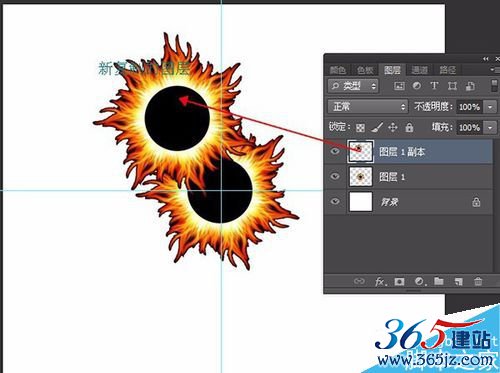The height and width of the screenshot is (373, 500).
Task: Open the 类型 filter type dropdown
Action: pos(353,86)
